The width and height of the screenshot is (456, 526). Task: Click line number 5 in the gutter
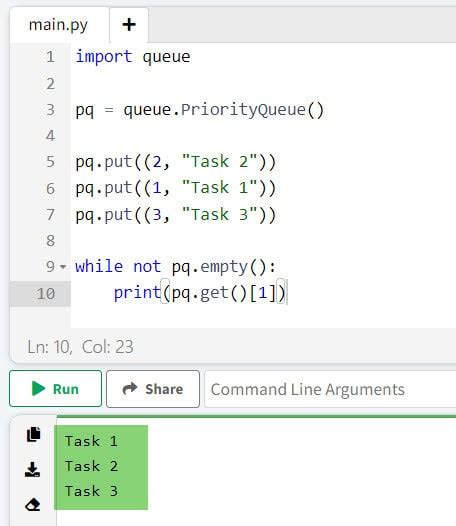50,162
